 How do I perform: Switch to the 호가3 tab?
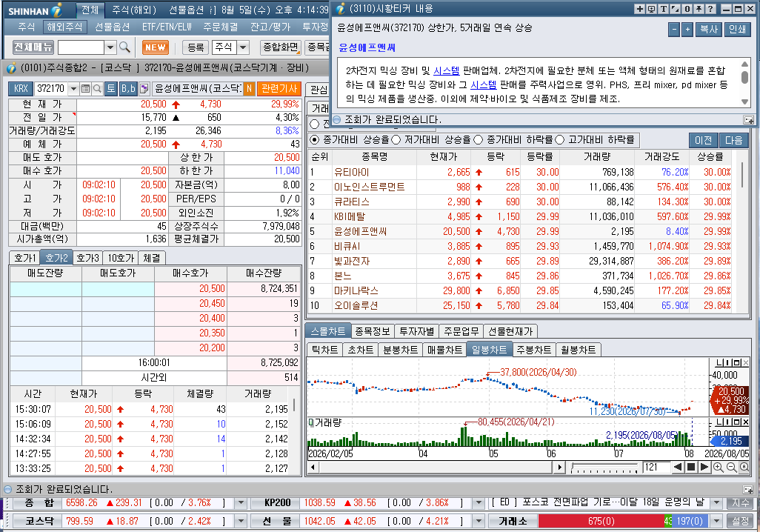tap(87, 258)
